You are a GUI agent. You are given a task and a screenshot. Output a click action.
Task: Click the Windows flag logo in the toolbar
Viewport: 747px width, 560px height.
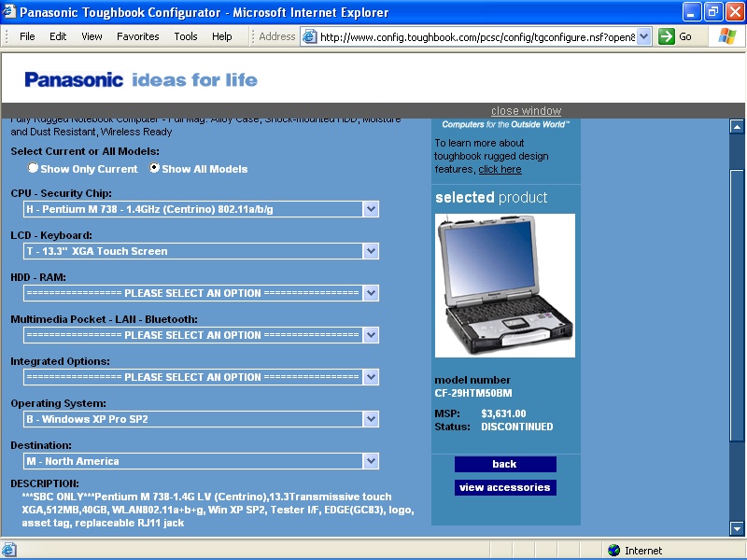pyautogui.click(x=726, y=36)
